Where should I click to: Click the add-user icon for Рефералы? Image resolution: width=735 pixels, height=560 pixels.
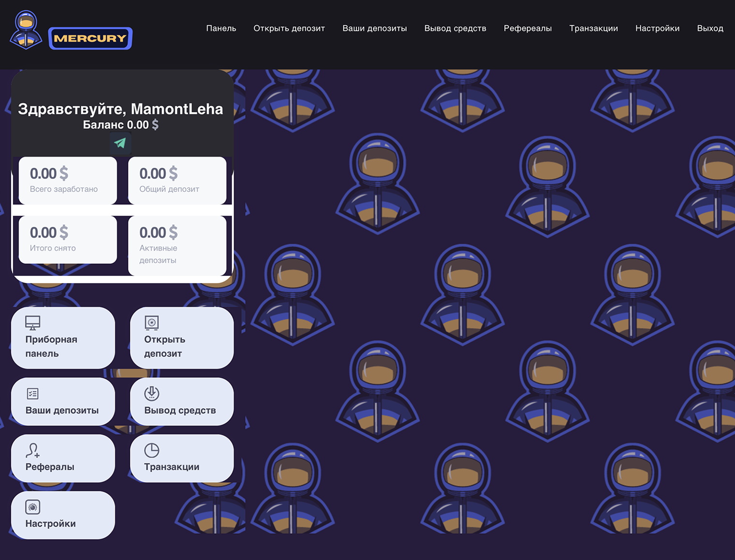(x=32, y=450)
